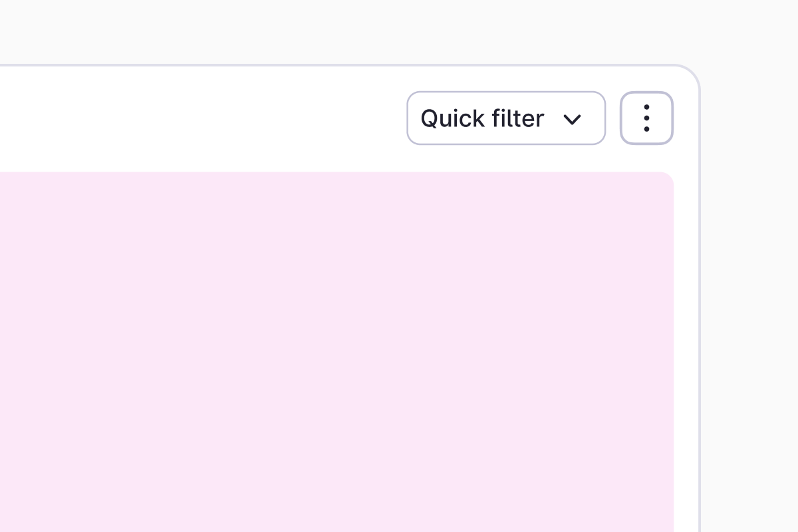Collapse the Quick filter selector
798x532 pixels.
(x=506, y=118)
